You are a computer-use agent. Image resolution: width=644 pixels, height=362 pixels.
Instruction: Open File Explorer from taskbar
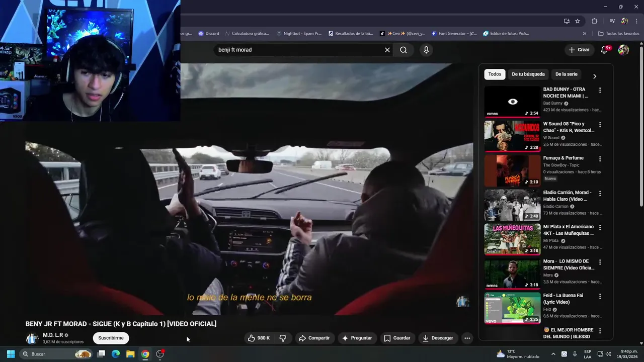coord(130,354)
